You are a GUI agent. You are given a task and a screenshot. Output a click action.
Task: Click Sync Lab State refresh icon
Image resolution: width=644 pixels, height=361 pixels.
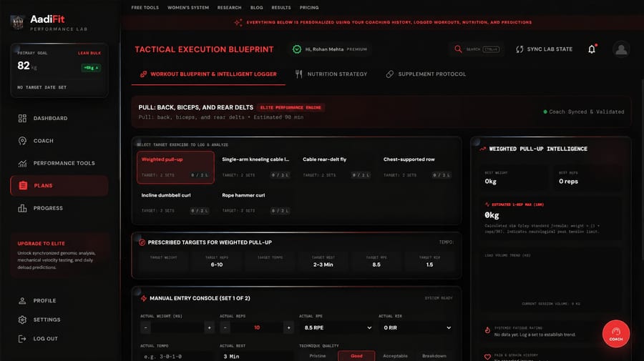click(519, 49)
